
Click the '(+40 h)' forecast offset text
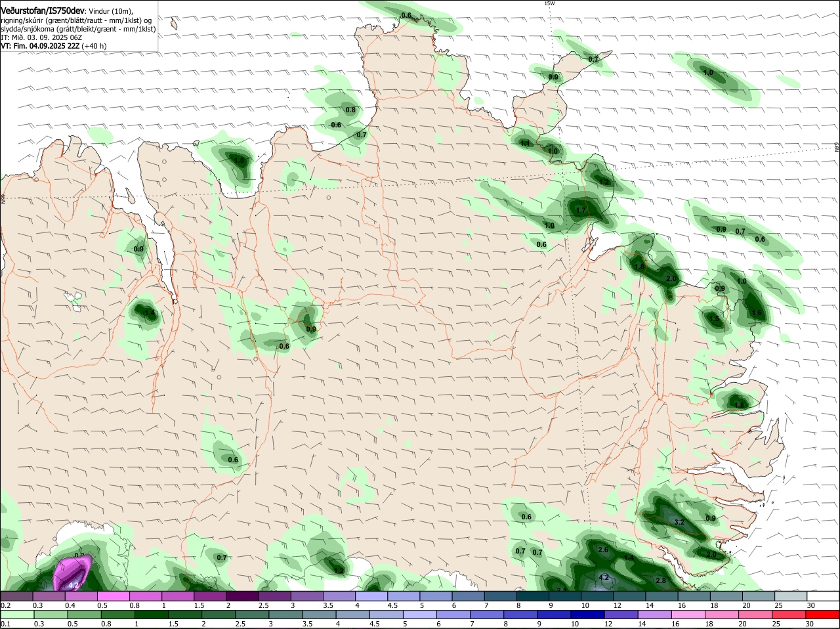[x=94, y=46]
